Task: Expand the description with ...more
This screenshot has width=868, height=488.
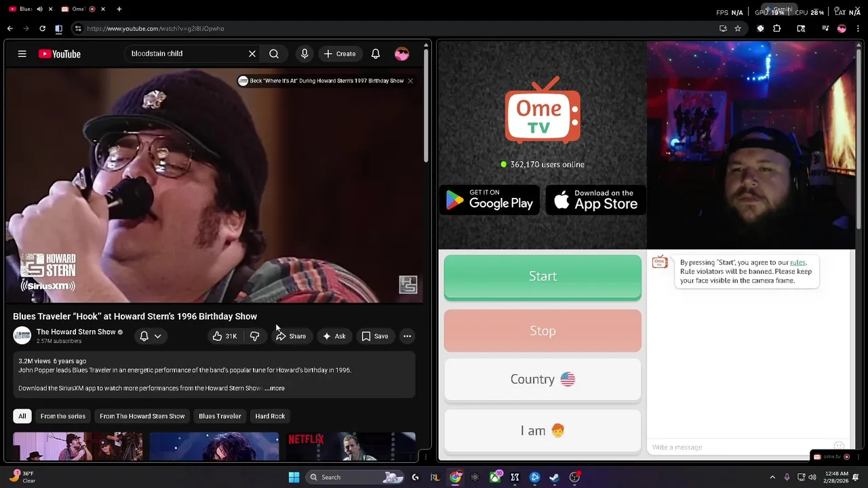Action: coord(274,388)
